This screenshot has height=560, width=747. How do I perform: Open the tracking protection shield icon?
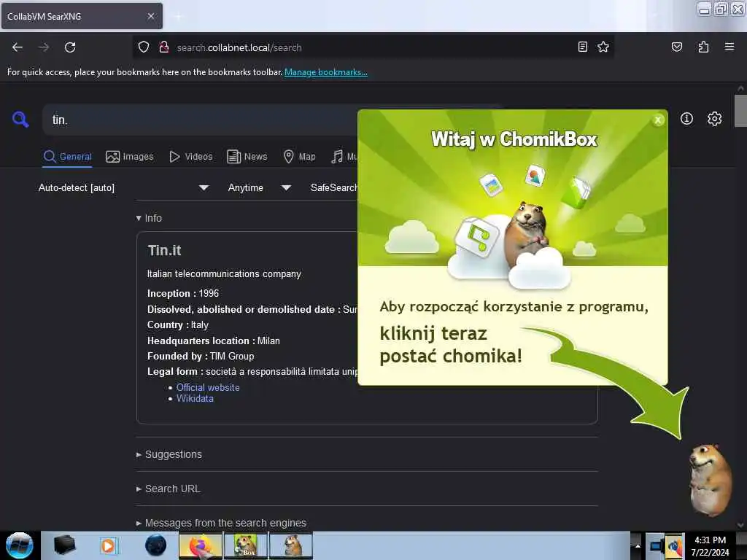pyautogui.click(x=144, y=47)
